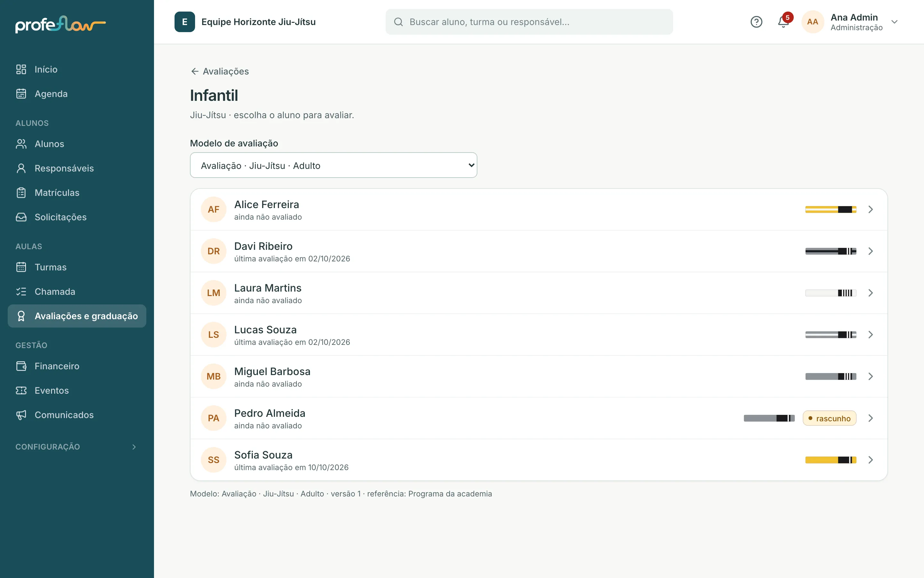924x578 pixels.
Task: Click the Matrículas clipboard icon
Action: tap(21, 193)
